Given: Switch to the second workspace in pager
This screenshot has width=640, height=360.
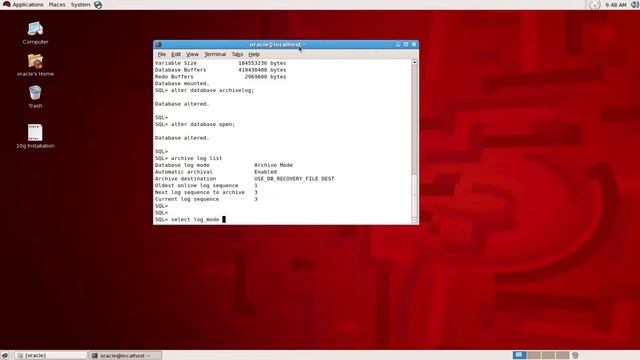Looking at the screenshot, I should [533, 355].
